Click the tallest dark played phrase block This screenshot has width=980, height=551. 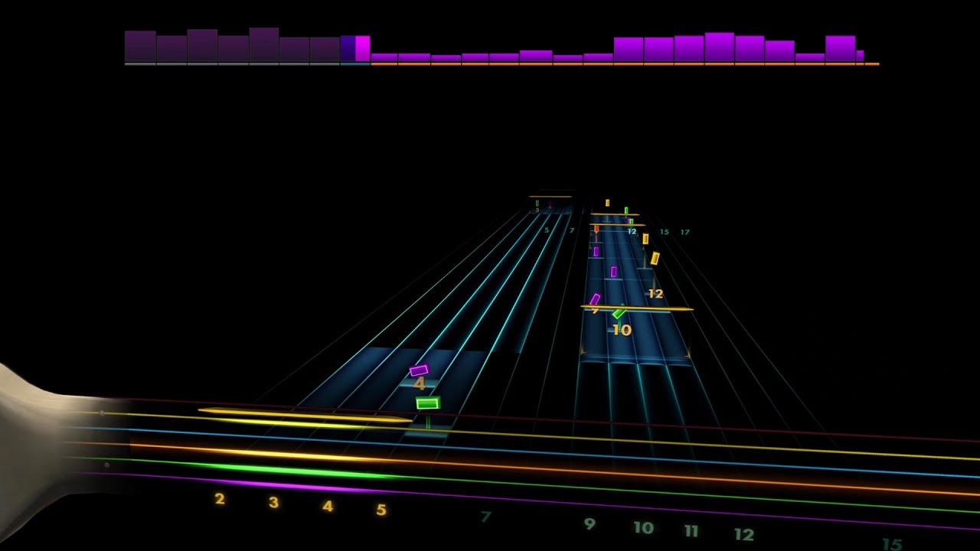tap(264, 44)
